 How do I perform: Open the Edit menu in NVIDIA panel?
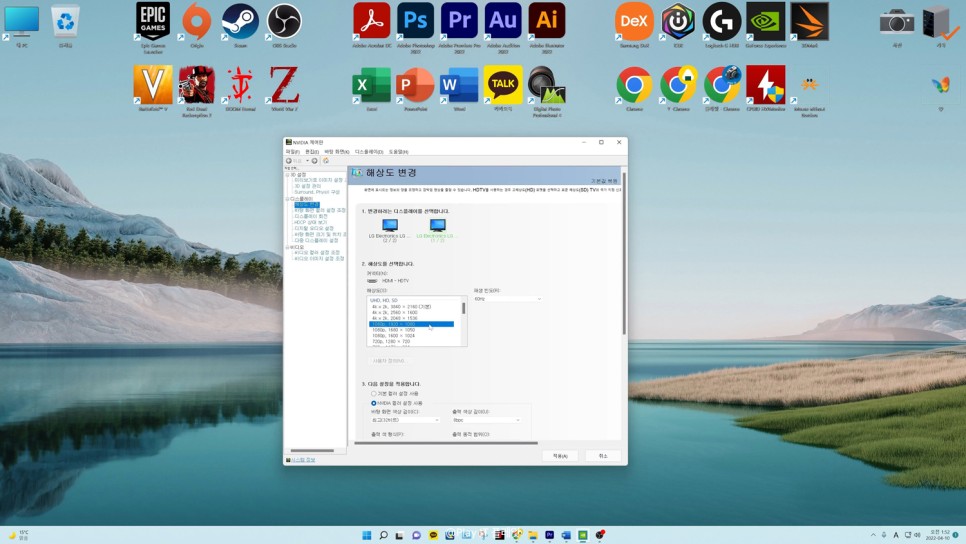(312, 152)
